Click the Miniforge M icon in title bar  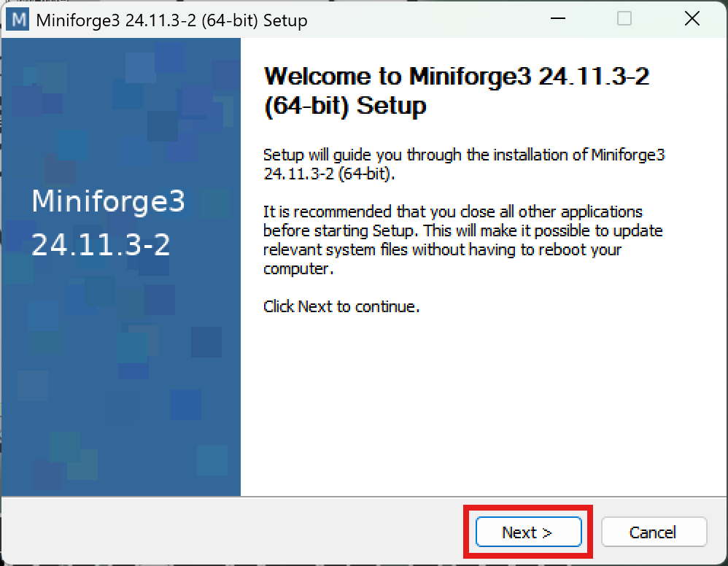pyautogui.click(x=18, y=20)
